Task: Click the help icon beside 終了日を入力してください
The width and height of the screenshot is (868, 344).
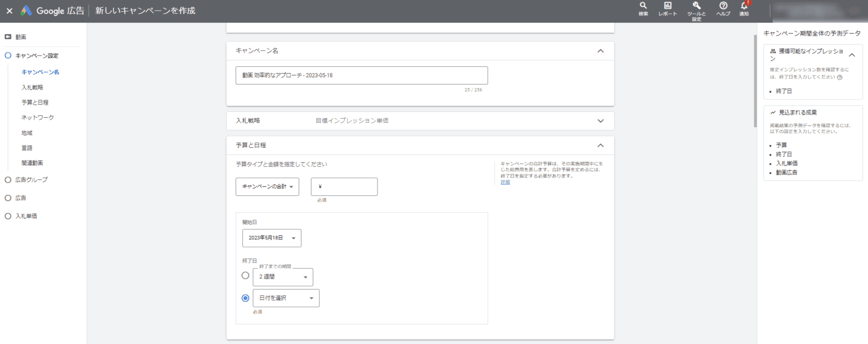Action: pos(840,78)
